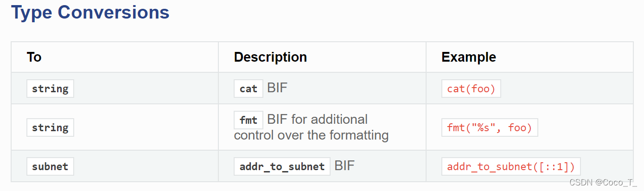Image resolution: width=644 pixels, height=191 pixels.
Task: Click the Type Conversions heading
Action: [x=90, y=13]
